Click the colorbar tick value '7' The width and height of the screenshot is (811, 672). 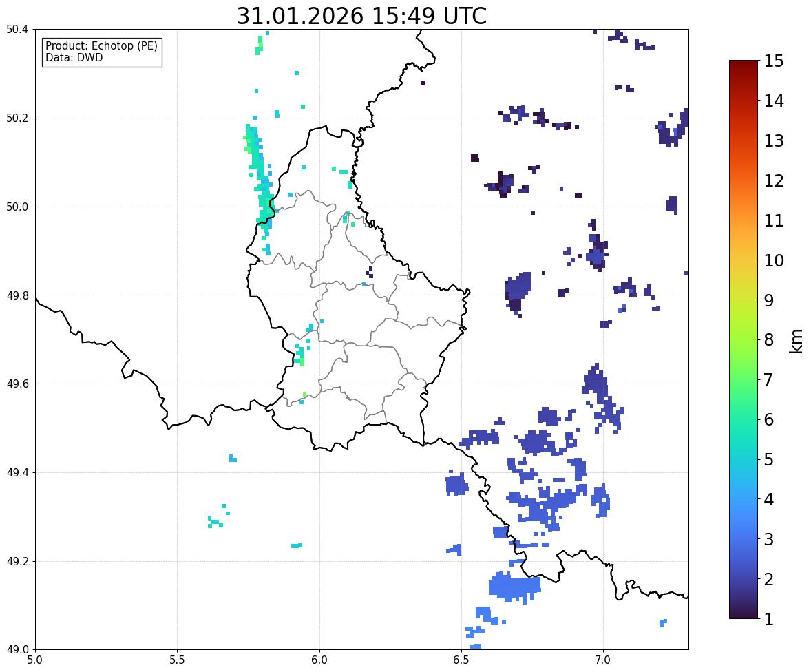(769, 379)
